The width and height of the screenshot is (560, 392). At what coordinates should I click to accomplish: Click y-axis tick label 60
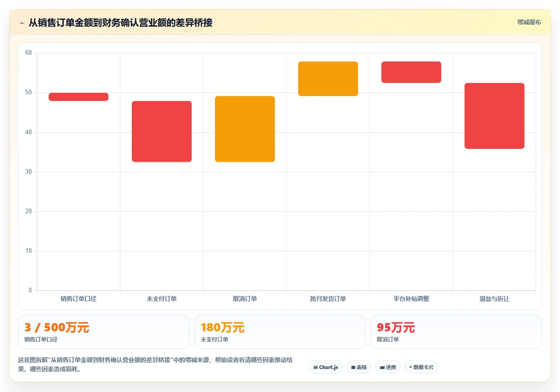click(x=28, y=53)
